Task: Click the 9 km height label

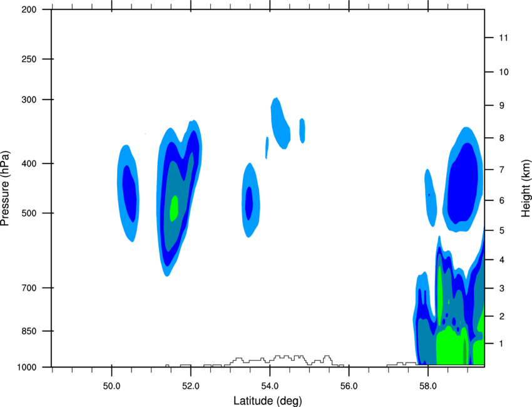Action: tap(502, 106)
